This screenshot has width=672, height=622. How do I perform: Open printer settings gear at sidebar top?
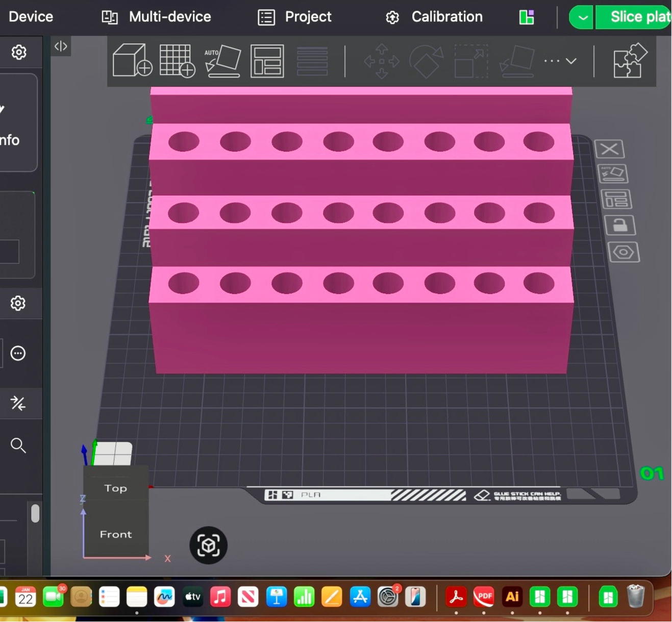(19, 52)
